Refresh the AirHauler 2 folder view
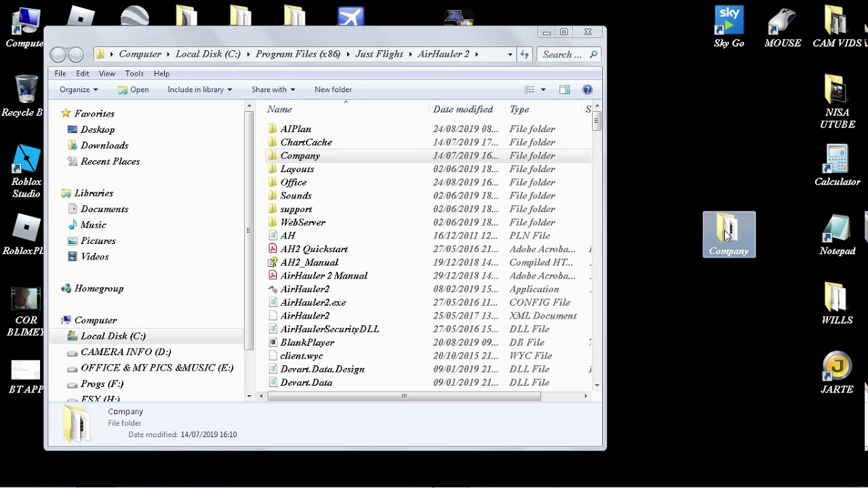The width and height of the screenshot is (868, 488). tap(524, 54)
